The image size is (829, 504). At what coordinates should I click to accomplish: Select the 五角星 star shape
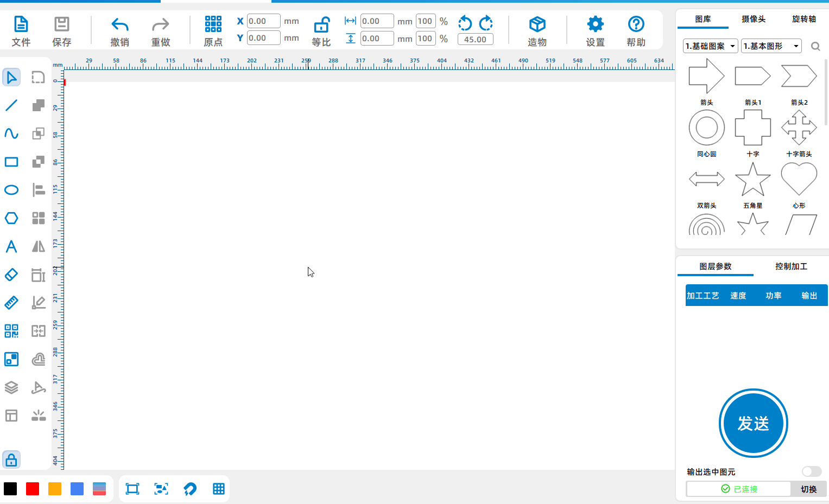(x=752, y=179)
